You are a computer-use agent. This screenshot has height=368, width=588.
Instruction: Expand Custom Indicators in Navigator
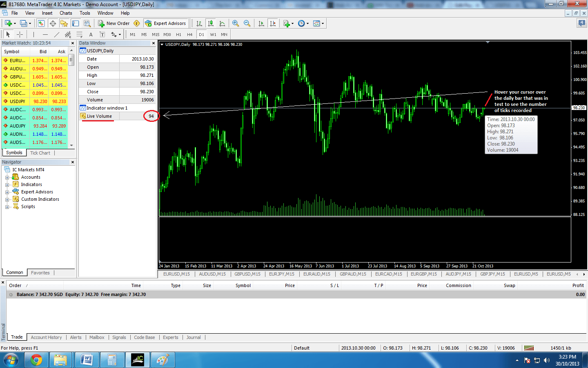(7, 199)
